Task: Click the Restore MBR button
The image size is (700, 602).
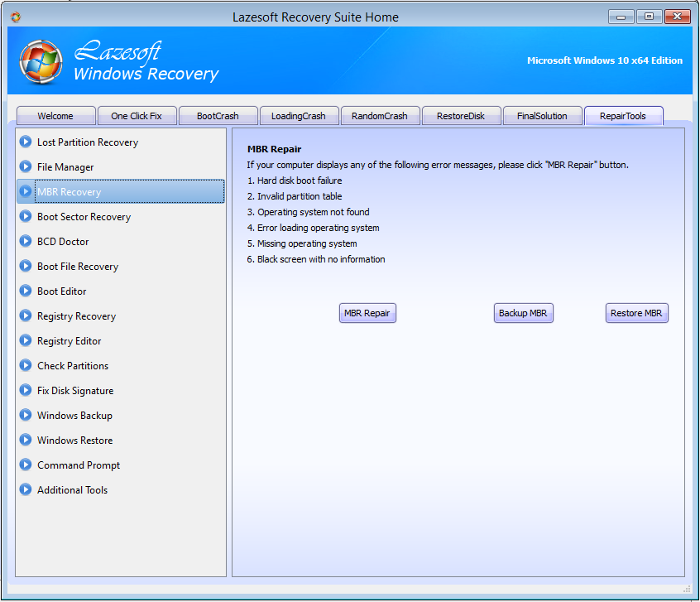Action: [x=636, y=313]
